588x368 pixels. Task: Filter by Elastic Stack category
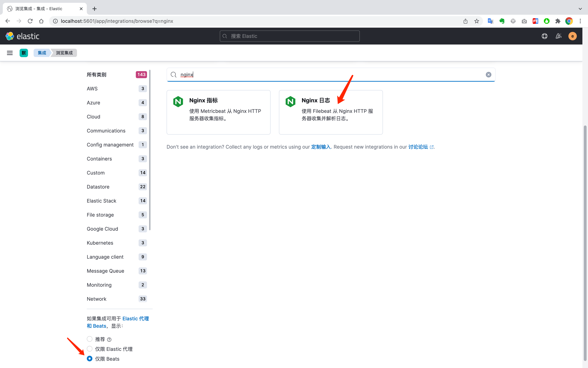point(117,201)
